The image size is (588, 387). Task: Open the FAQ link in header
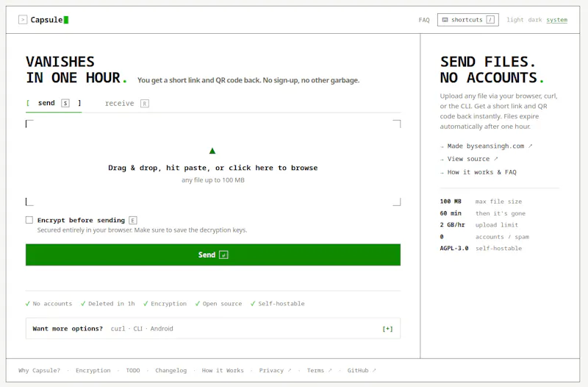[x=424, y=20]
